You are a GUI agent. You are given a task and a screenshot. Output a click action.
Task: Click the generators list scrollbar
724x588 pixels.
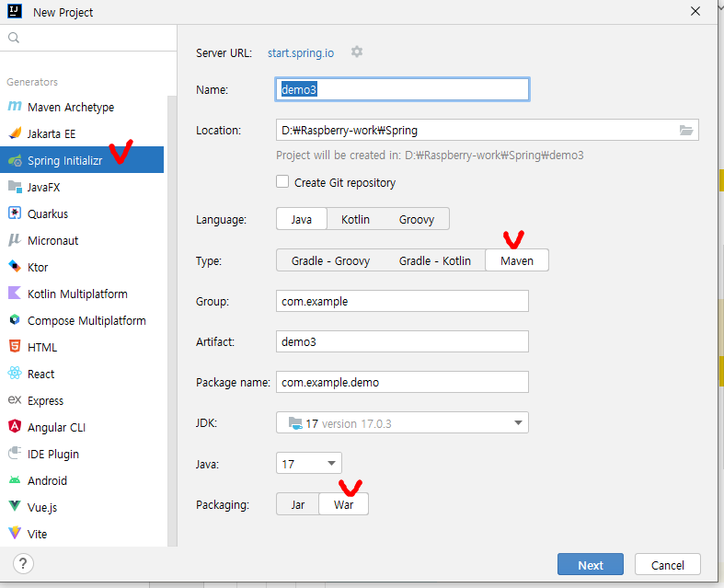click(172, 321)
